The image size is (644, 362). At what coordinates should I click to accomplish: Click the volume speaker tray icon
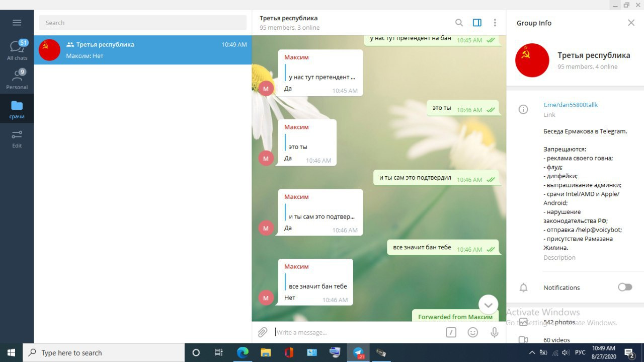[x=566, y=353]
